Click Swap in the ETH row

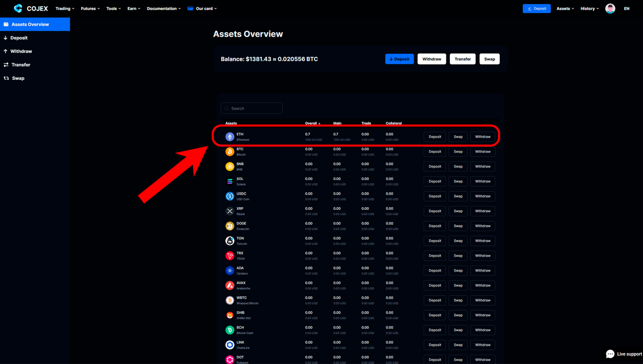[458, 137]
